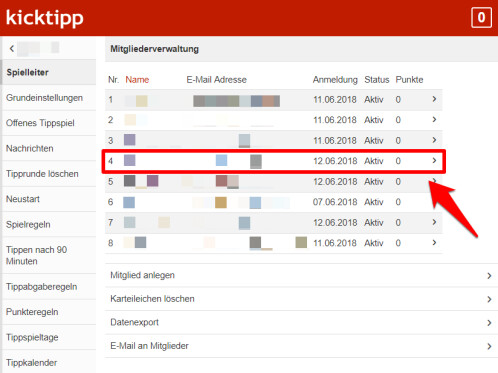Click Aktiv status in row 1

[x=374, y=100]
